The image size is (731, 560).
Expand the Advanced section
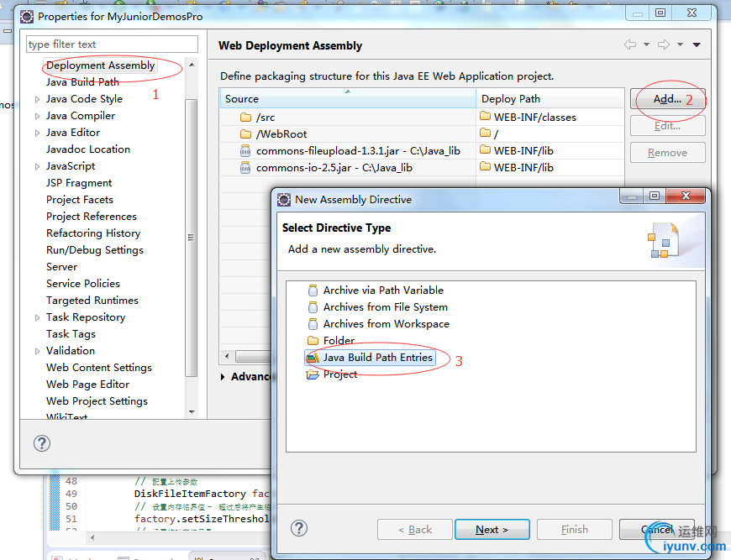pos(223,377)
